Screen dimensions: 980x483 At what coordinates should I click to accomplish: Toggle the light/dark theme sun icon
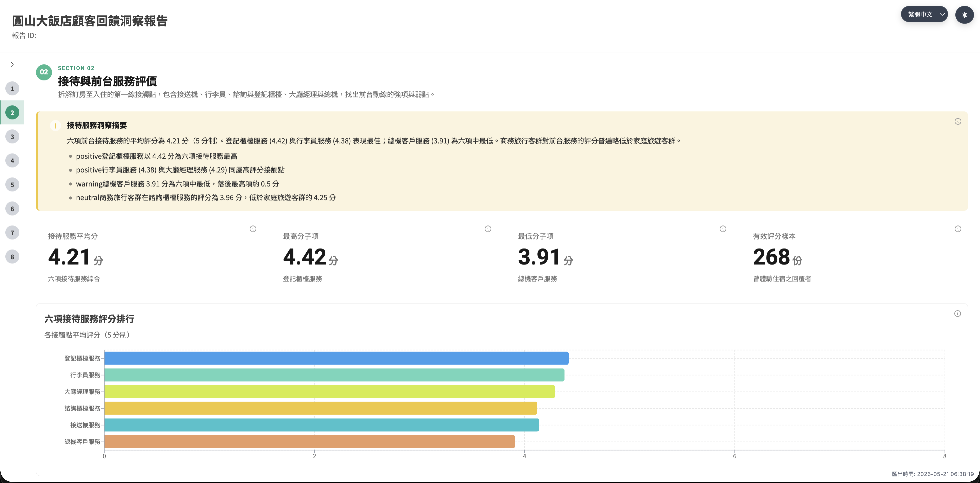point(964,15)
